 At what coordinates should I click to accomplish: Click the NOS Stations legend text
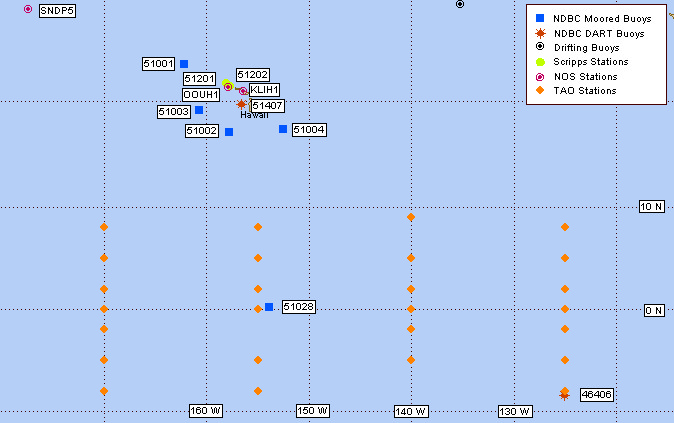(x=585, y=77)
